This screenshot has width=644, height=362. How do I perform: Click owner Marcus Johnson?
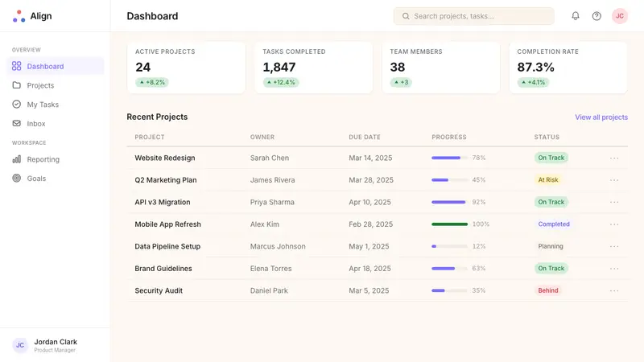click(x=278, y=246)
